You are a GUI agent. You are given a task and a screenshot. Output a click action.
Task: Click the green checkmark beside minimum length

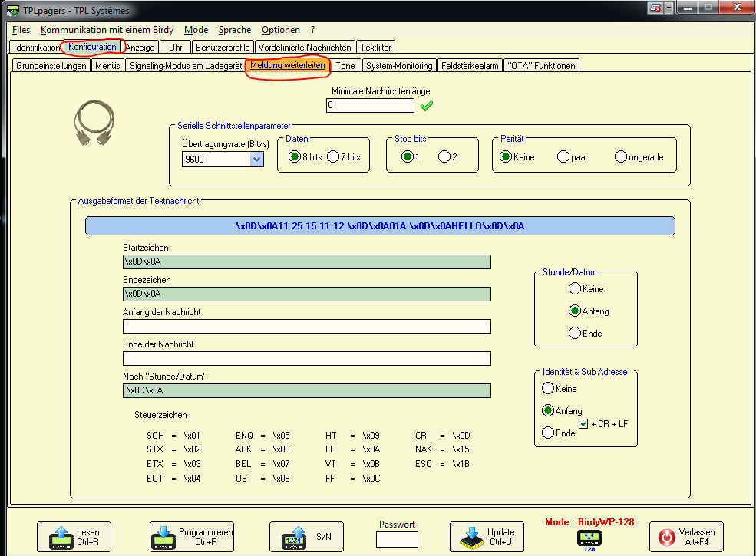[x=426, y=106]
